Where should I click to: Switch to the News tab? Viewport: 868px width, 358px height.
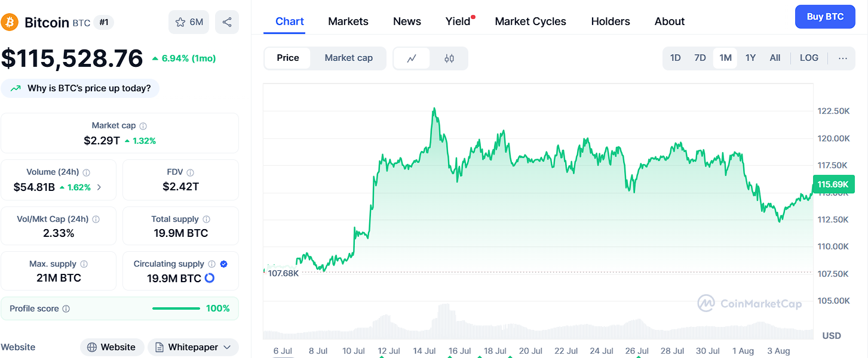coord(407,21)
